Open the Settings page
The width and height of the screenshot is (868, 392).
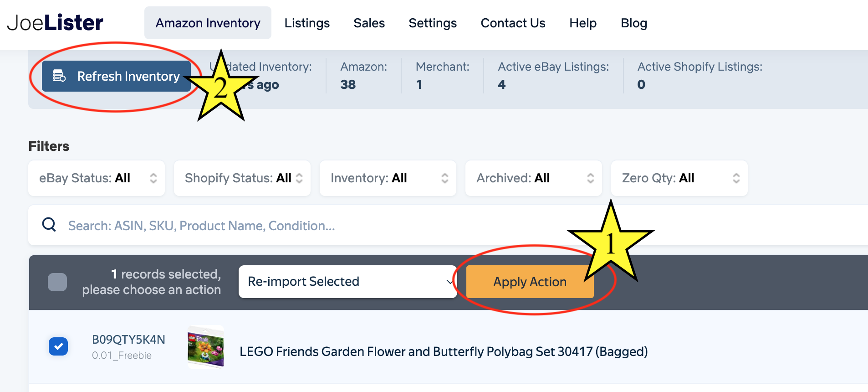(x=433, y=23)
